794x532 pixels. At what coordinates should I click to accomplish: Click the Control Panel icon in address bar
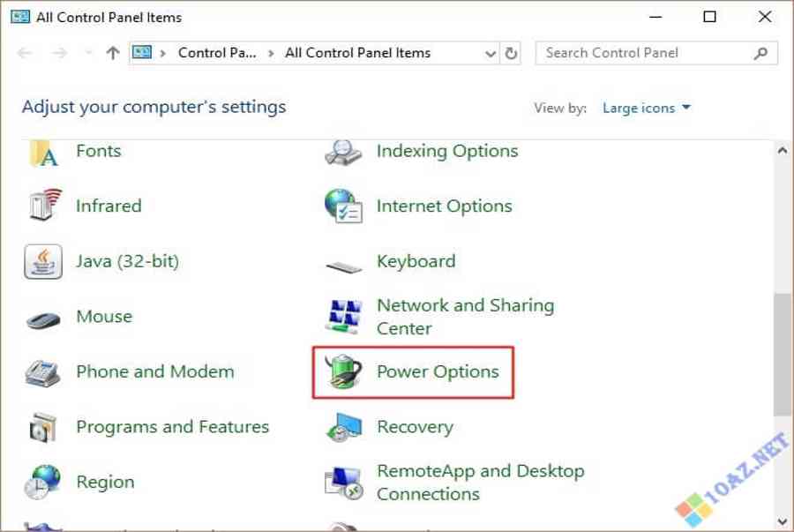pyautogui.click(x=142, y=52)
